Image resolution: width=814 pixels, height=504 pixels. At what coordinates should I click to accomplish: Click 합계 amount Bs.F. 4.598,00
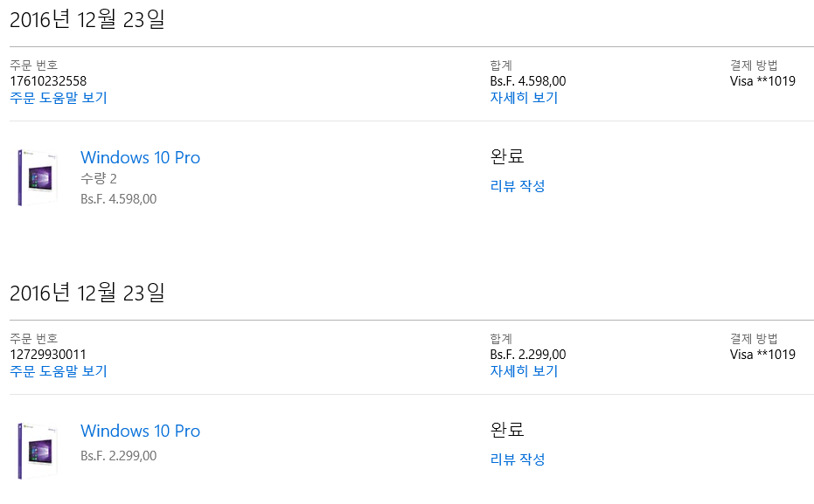click(x=528, y=81)
